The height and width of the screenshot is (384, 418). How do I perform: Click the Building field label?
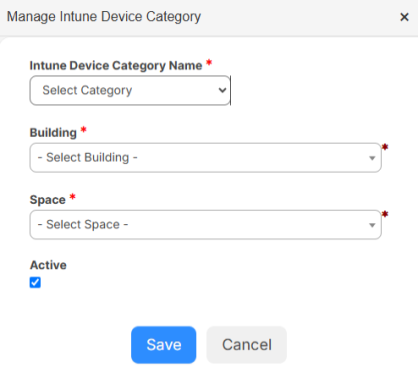click(53, 133)
